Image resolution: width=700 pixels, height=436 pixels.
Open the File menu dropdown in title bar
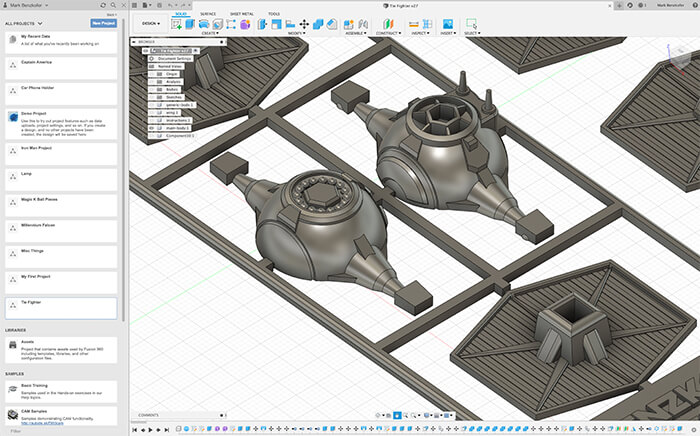(147, 5)
